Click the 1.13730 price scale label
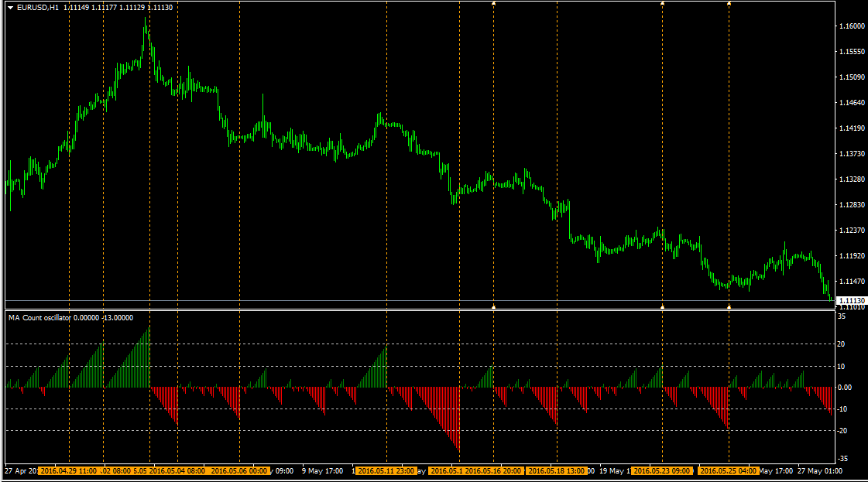868x482 pixels. pyautogui.click(x=852, y=154)
